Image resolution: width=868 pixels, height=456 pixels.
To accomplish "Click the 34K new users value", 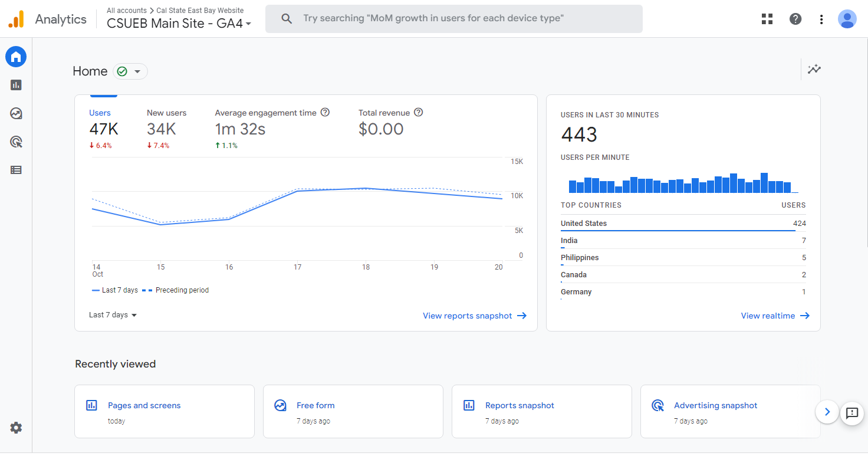I will click(x=162, y=129).
